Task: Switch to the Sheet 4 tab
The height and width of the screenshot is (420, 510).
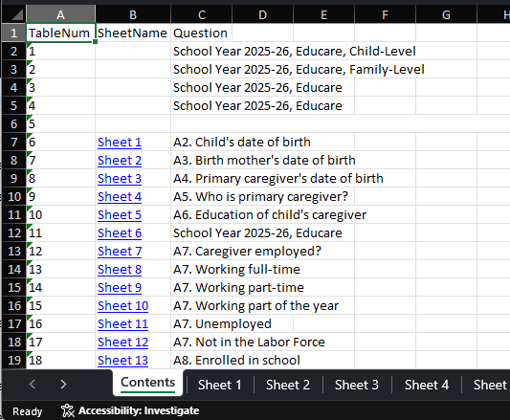Action: click(427, 385)
